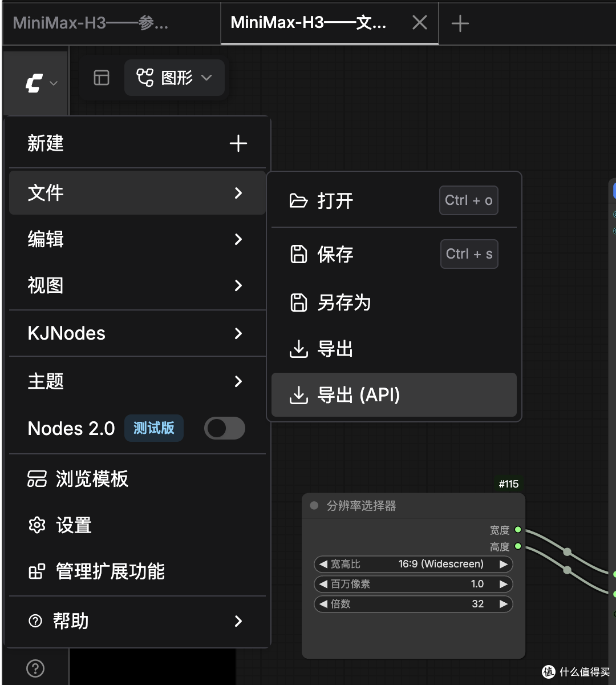Click the floppy disk icon beside 保存

coord(299,254)
